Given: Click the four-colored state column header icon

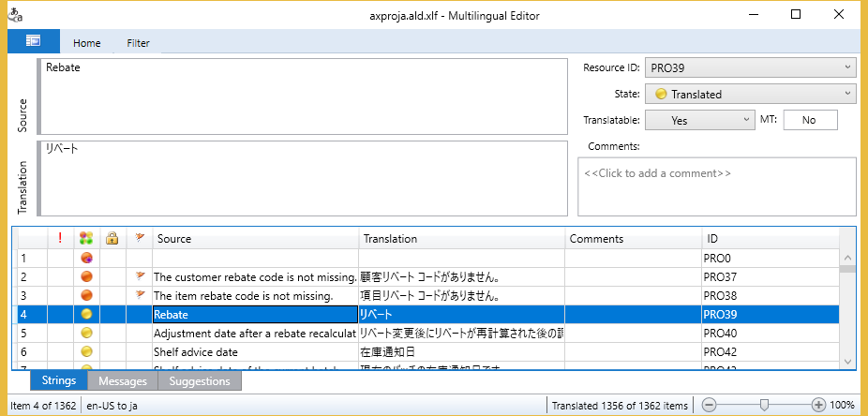Looking at the screenshot, I should pyautogui.click(x=86, y=239).
